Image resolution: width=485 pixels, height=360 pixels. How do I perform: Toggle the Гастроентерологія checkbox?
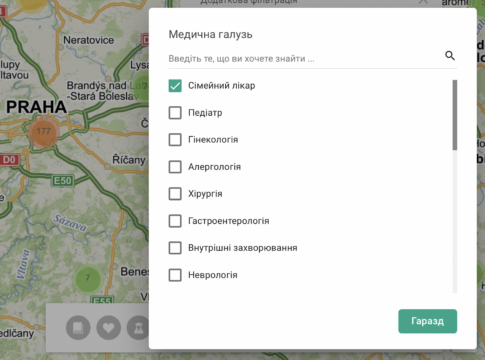175,221
